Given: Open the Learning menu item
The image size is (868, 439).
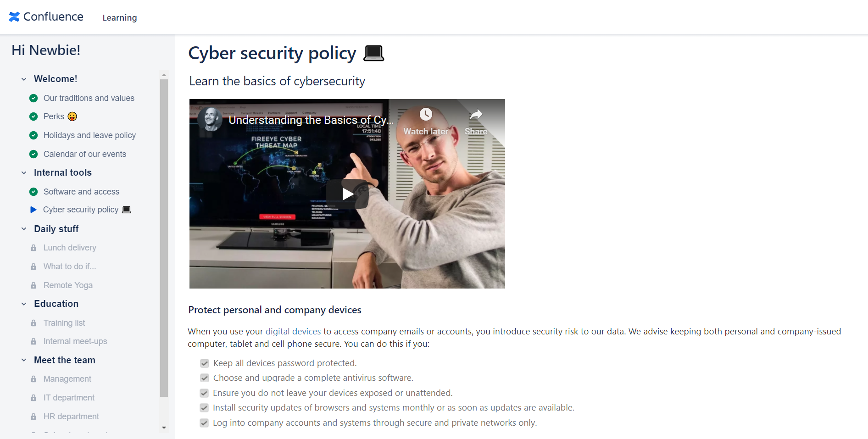Looking at the screenshot, I should 120,17.
